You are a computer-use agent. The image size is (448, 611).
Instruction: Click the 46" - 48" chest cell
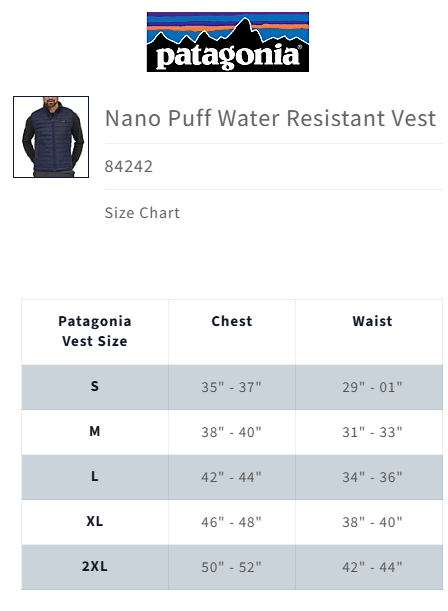231,522
